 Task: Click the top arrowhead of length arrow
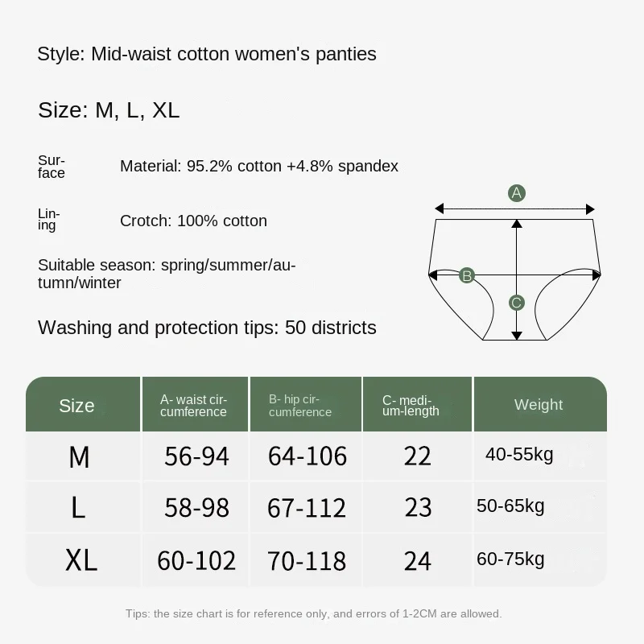(x=517, y=224)
